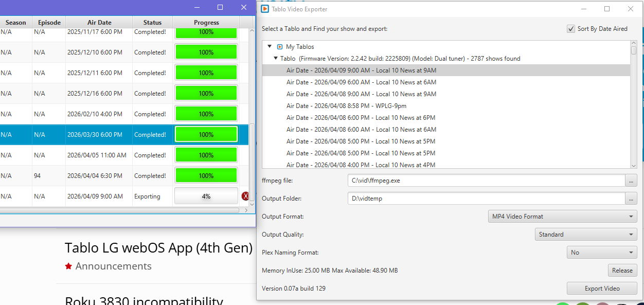Image resolution: width=644 pixels, height=305 pixels.
Task: Click the red cancel icon on exporting row
Action: point(245,196)
